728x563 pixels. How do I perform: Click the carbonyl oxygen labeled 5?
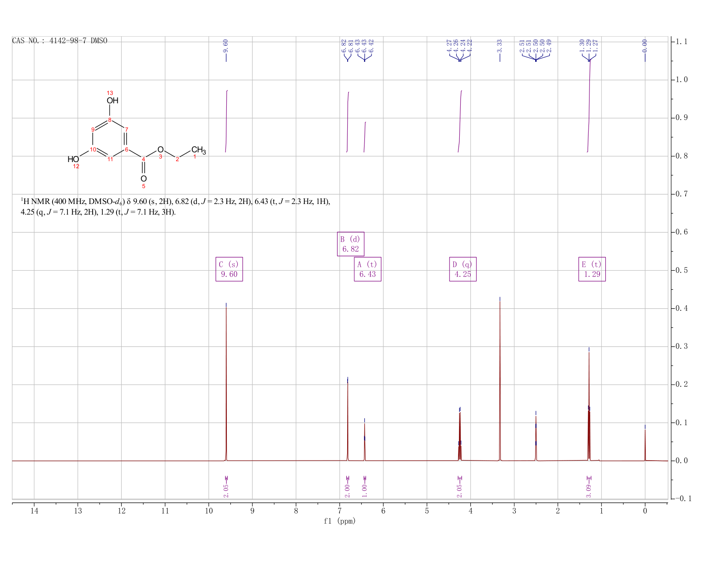point(143,178)
